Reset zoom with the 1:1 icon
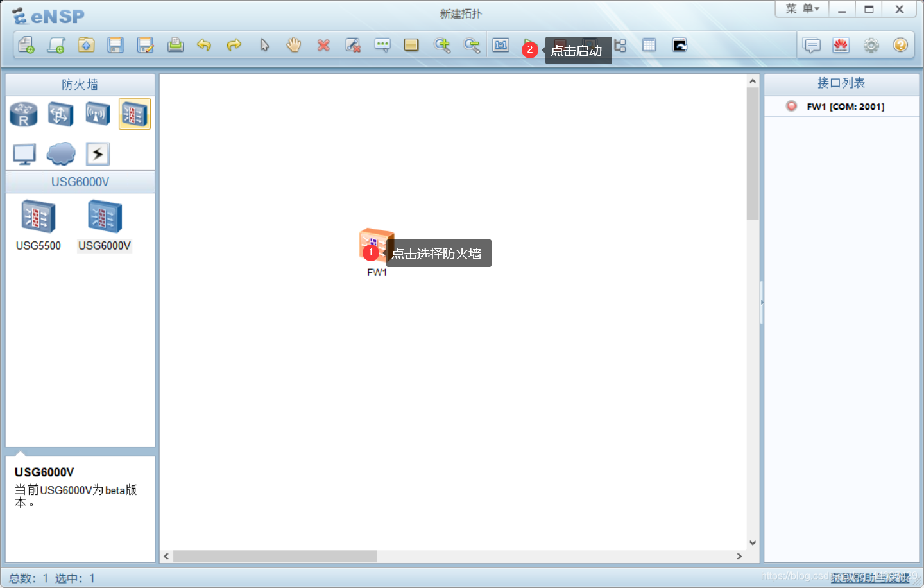The height and width of the screenshot is (588, 924). click(501, 45)
